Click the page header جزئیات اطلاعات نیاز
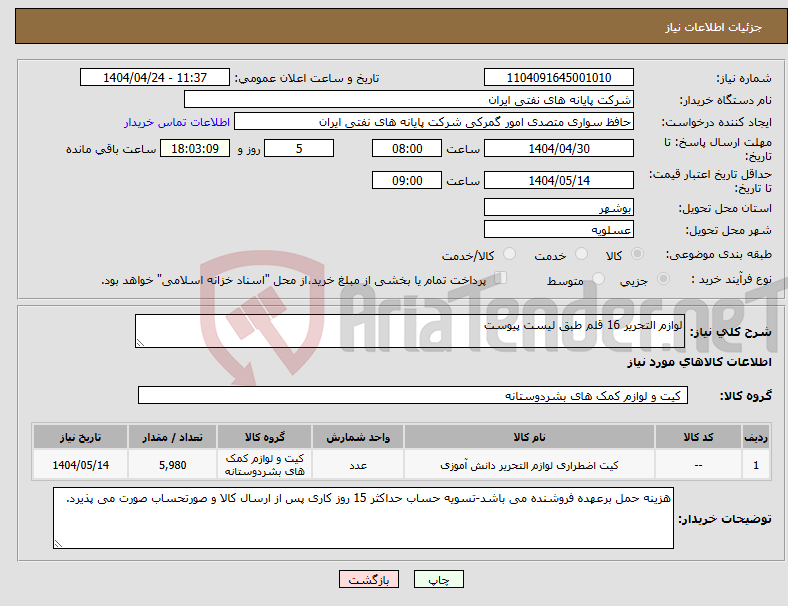This screenshot has height=606, width=788. pos(714,27)
